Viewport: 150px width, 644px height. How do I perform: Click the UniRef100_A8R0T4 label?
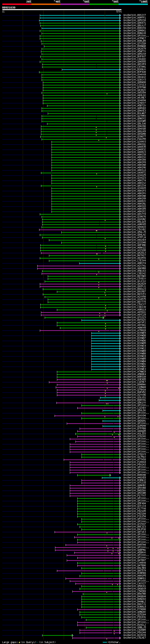135,263
